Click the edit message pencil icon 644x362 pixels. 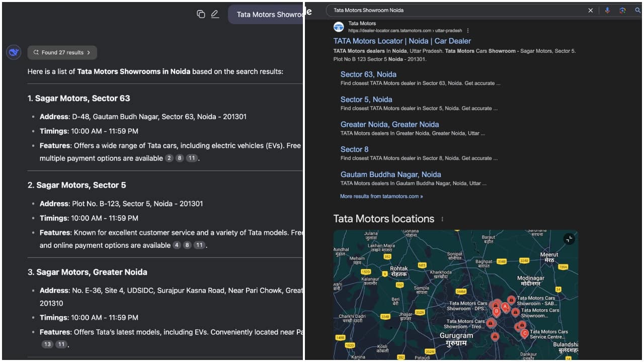215,14
